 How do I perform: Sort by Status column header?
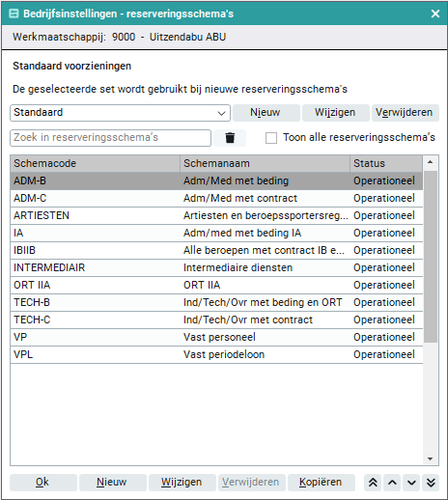[x=386, y=163]
